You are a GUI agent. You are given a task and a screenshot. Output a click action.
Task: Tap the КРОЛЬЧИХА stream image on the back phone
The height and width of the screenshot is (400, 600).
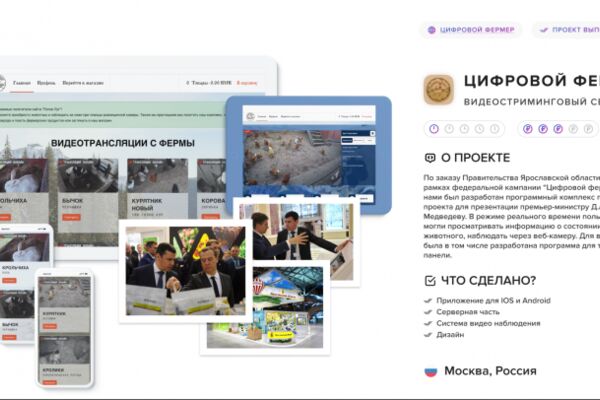(x=24, y=247)
